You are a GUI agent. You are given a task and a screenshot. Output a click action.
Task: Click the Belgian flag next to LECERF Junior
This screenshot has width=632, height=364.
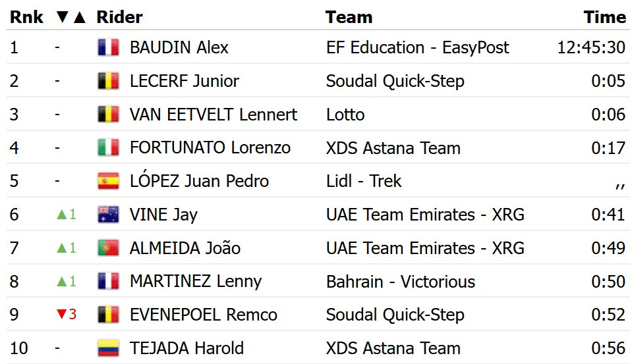[x=108, y=81]
